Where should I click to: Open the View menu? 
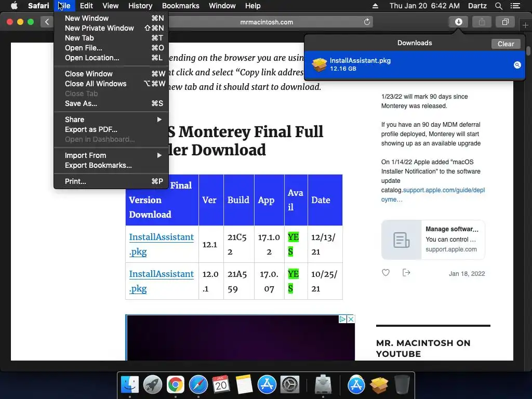(110, 6)
